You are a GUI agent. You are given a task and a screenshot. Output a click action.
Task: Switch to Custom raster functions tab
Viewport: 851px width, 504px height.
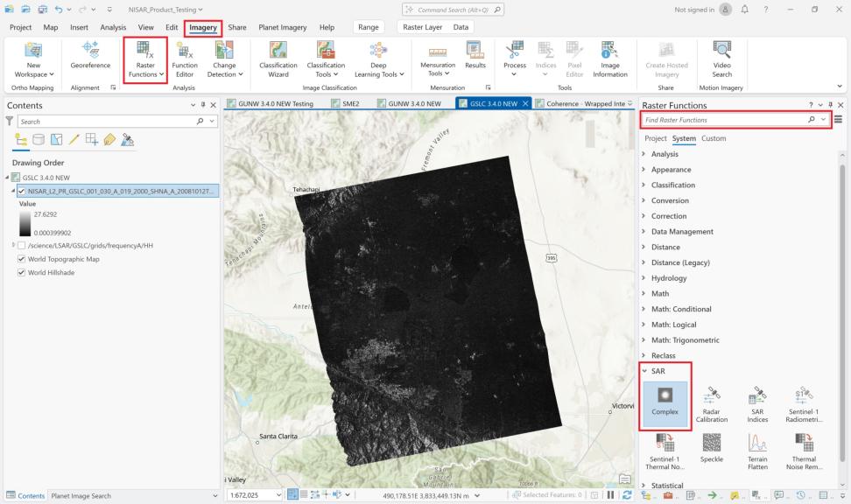(714, 138)
